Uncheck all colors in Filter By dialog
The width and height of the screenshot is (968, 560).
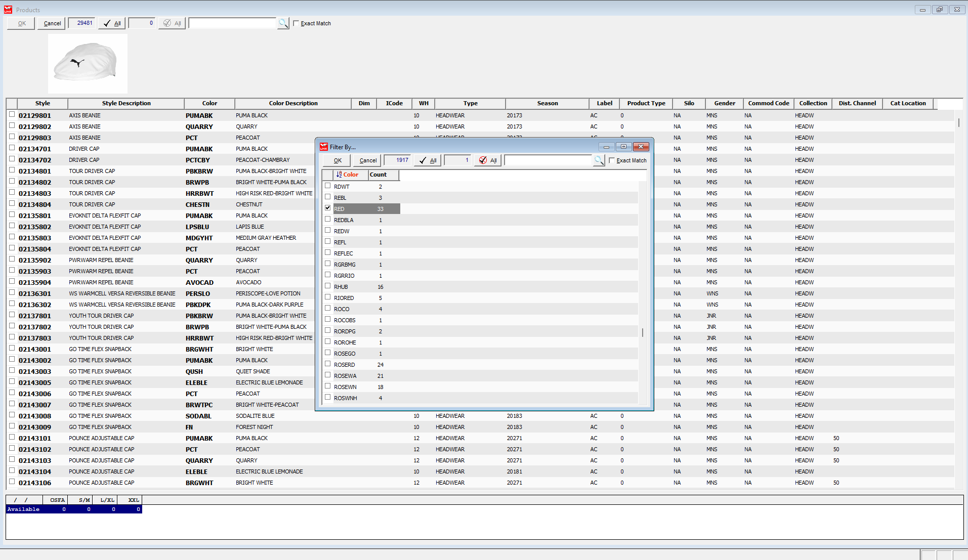tap(488, 160)
